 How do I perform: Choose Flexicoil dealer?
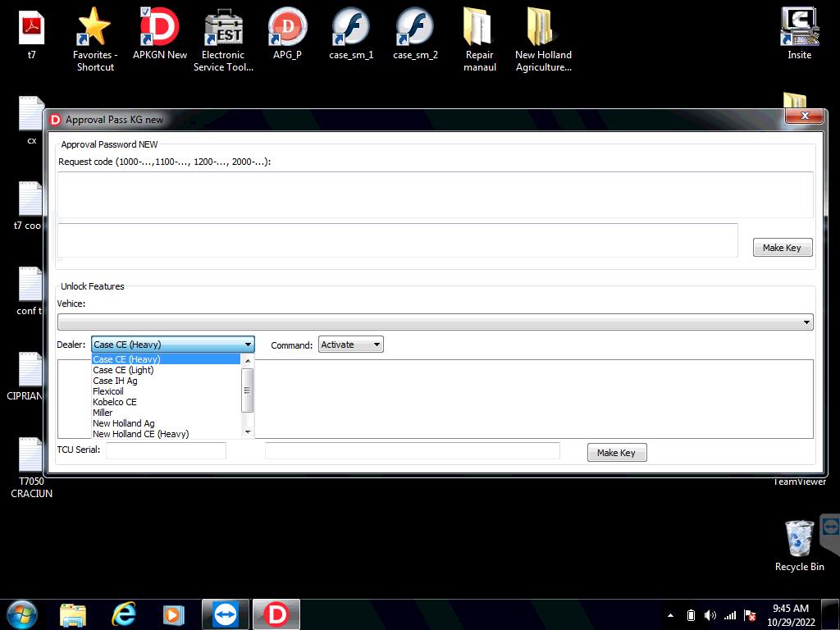click(166, 391)
